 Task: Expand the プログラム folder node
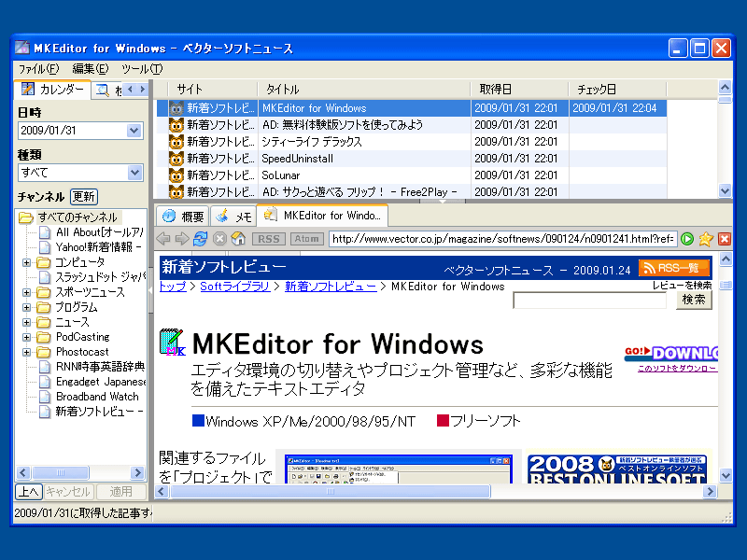pyautogui.click(x=27, y=307)
